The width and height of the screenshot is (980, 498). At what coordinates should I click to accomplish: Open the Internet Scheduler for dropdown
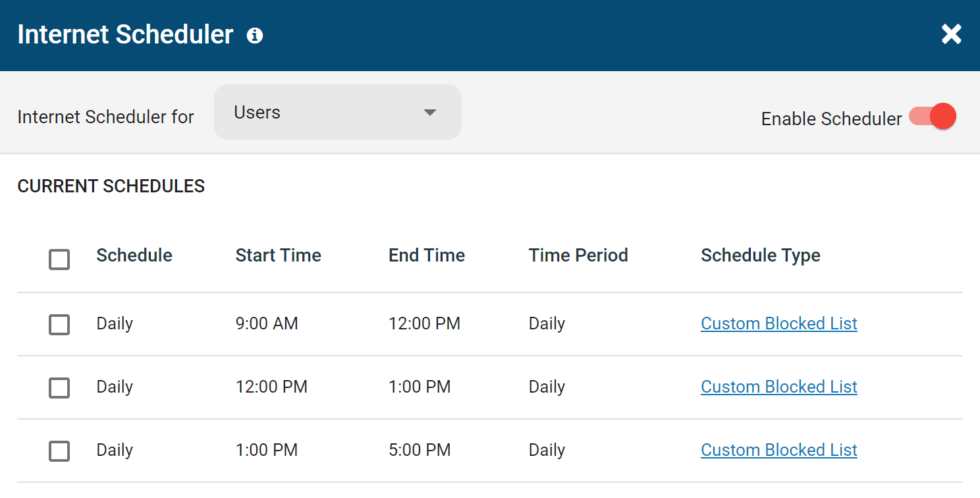point(337,111)
